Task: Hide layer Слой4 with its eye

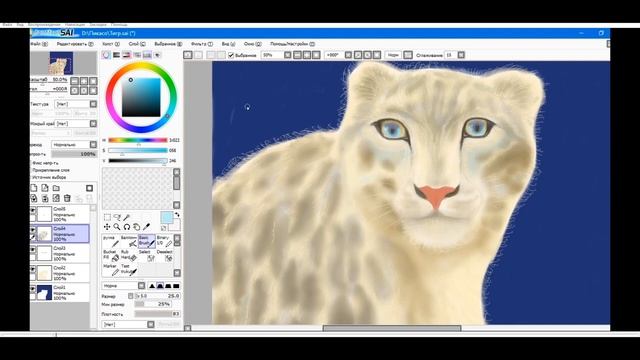Action: [33, 230]
